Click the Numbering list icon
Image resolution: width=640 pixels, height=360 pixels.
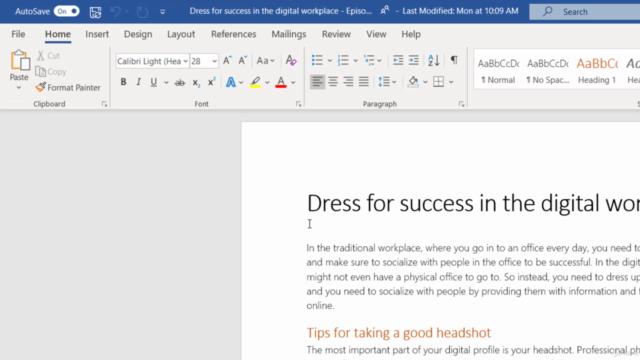343,60
